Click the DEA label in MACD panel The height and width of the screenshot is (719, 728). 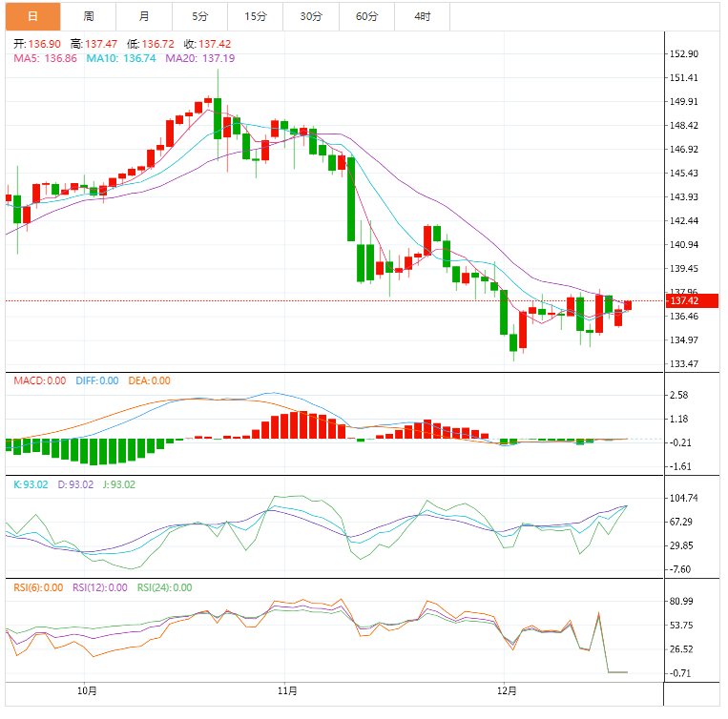(x=148, y=381)
